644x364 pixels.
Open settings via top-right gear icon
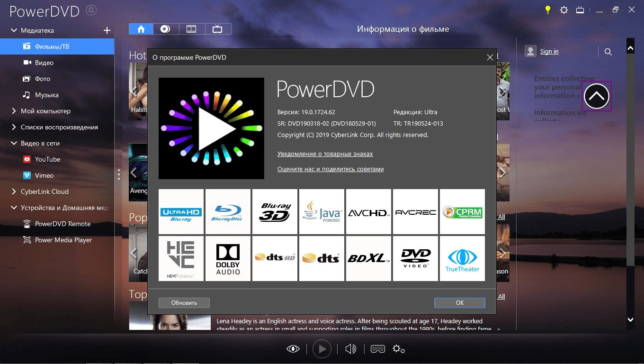point(564,9)
